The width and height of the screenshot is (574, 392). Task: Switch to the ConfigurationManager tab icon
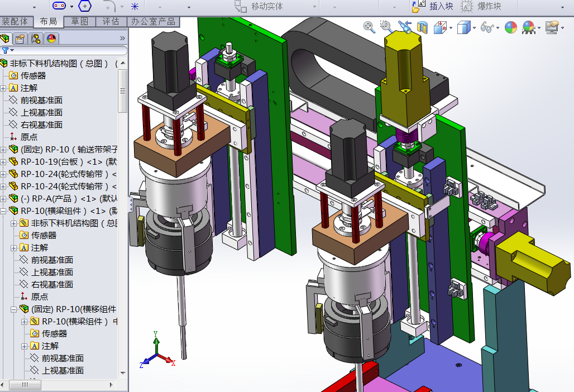[35, 38]
